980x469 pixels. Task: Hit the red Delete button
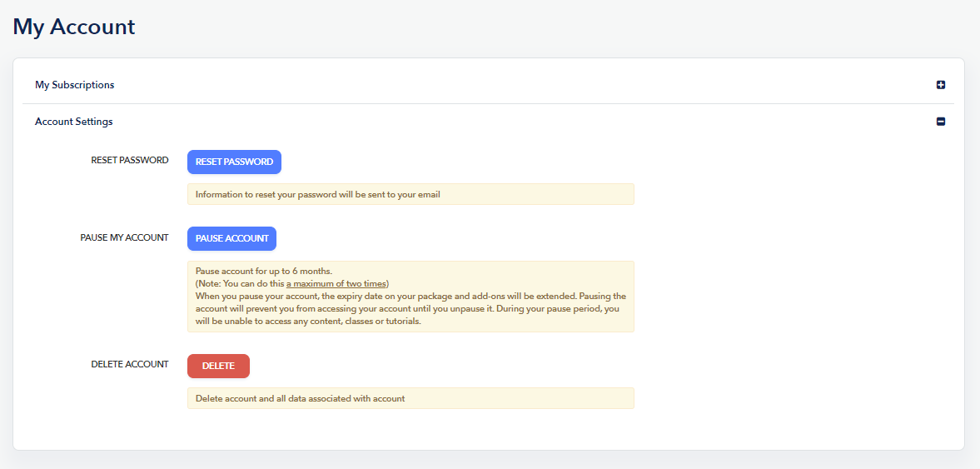tap(218, 366)
